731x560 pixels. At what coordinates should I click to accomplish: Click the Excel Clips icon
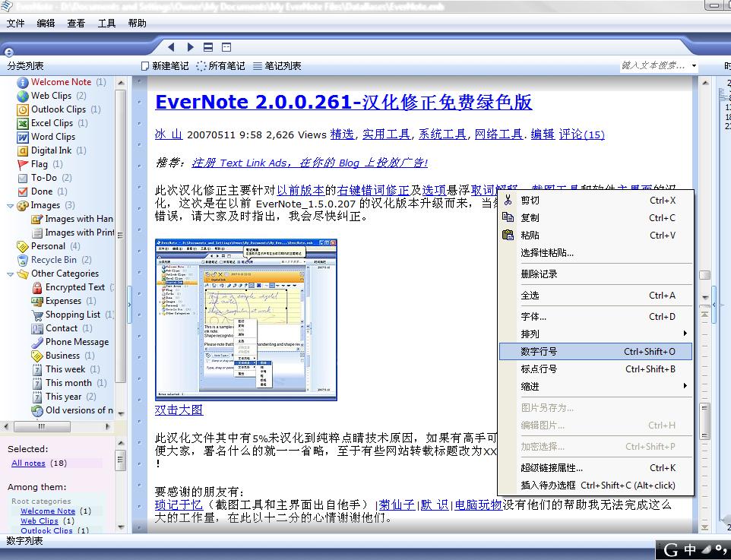23,124
